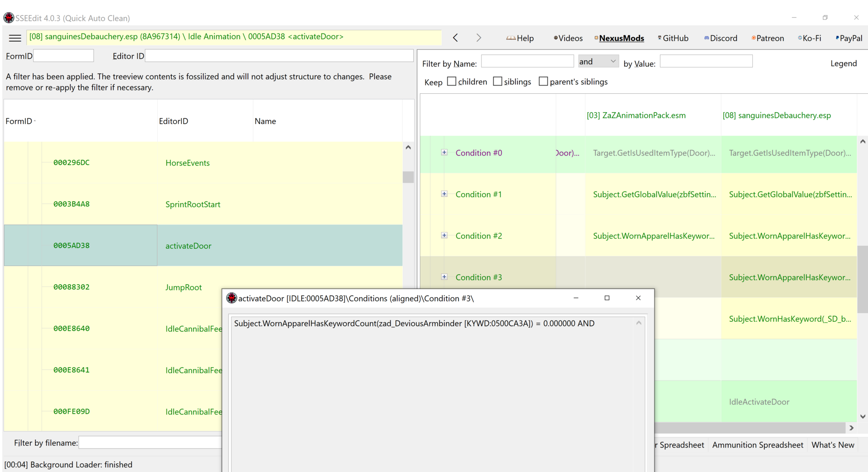Sort tree by FormID column header

point(80,121)
